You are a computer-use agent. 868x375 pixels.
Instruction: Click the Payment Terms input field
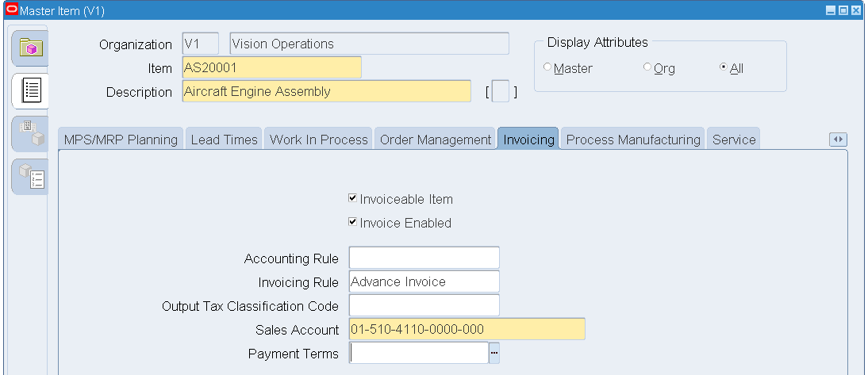tap(419, 353)
